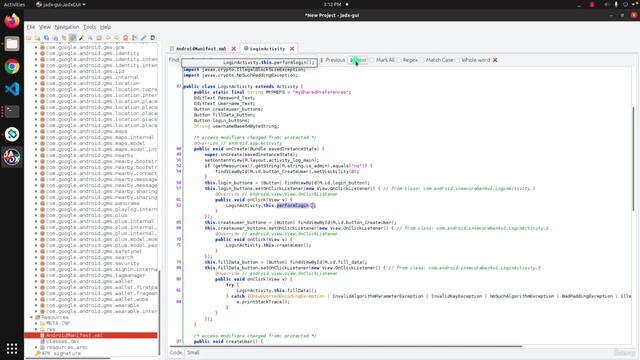Expand the META-INF folder
640x360 pixels.
coord(36,323)
